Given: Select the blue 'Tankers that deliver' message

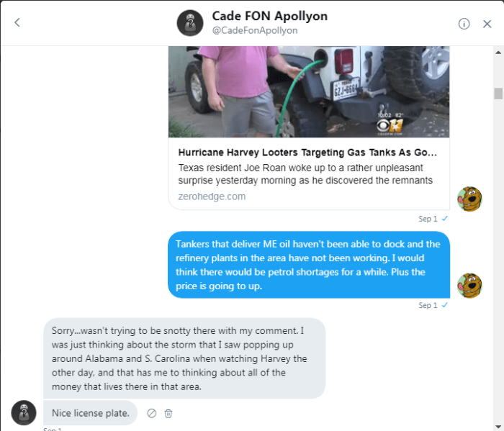Looking at the screenshot, I should pos(309,265).
